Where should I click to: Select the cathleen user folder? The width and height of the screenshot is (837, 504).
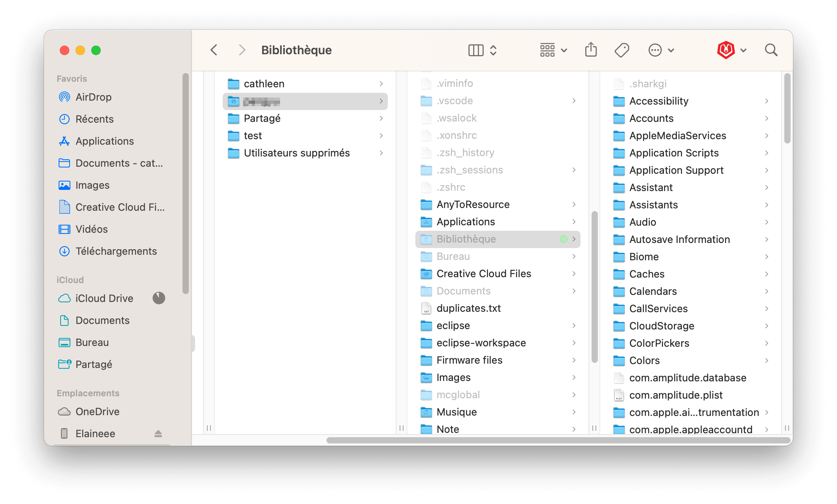coord(305,84)
